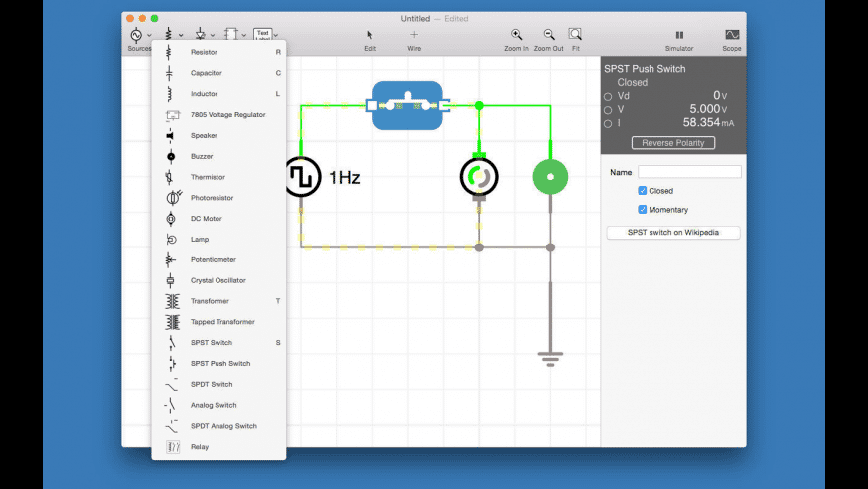Click the Text Label tool icon

[x=262, y=34]
